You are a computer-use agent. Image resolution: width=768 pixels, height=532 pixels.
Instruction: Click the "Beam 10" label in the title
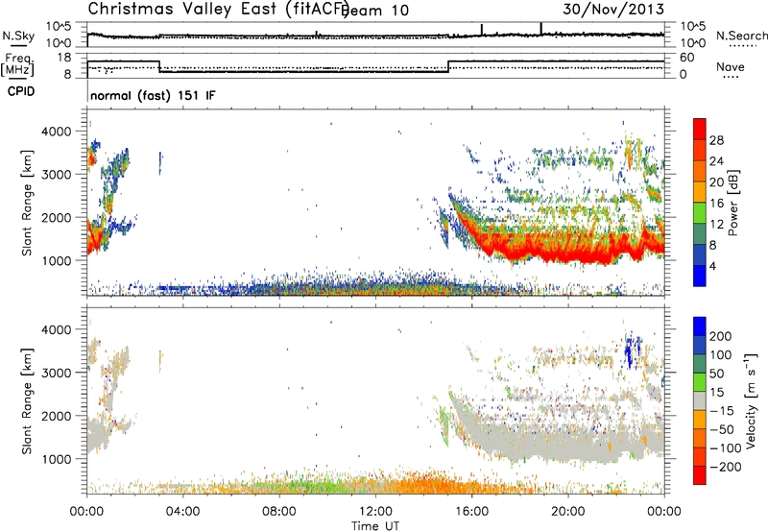(x=376, y=11)
